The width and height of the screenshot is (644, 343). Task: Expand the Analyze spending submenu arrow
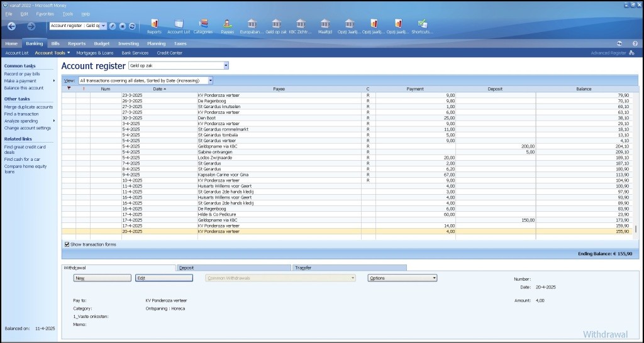(54, 121)
